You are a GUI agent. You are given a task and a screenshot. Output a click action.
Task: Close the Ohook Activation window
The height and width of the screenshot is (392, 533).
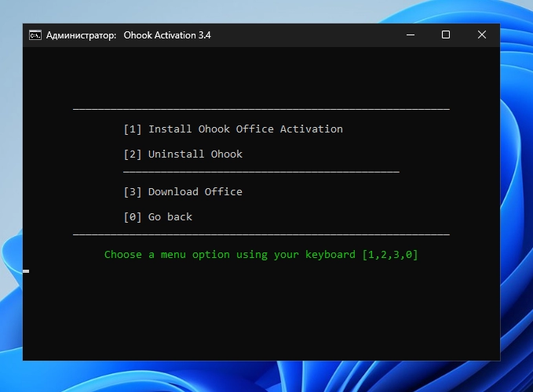point(481,34)
